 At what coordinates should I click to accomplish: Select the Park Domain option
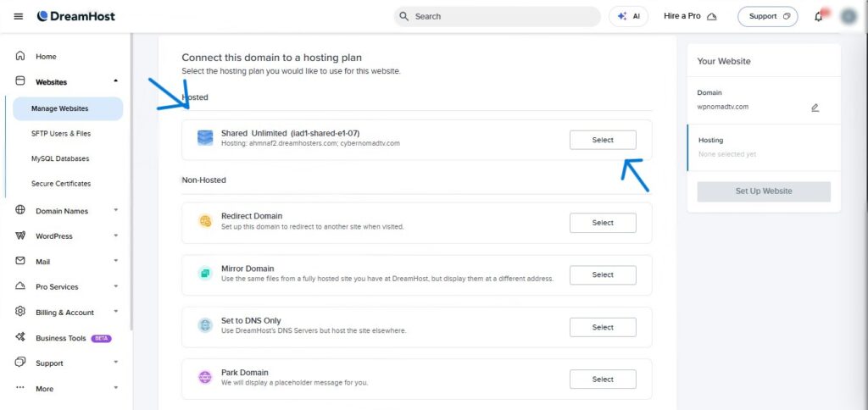[x=603, y=379]
